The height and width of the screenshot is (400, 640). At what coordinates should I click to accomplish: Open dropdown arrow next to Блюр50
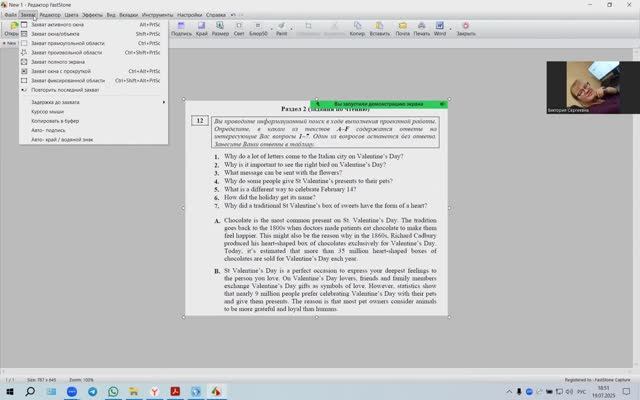pos(271,29)
